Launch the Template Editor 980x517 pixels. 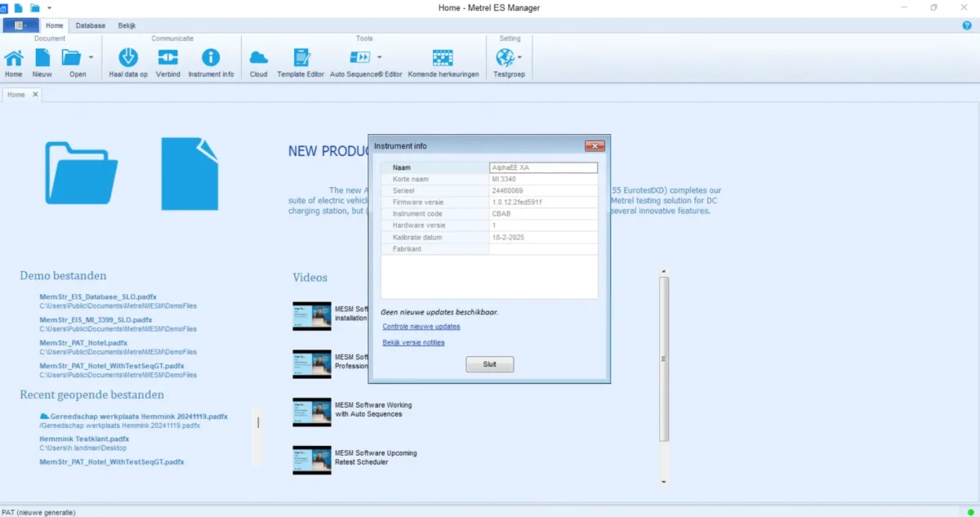301,58
